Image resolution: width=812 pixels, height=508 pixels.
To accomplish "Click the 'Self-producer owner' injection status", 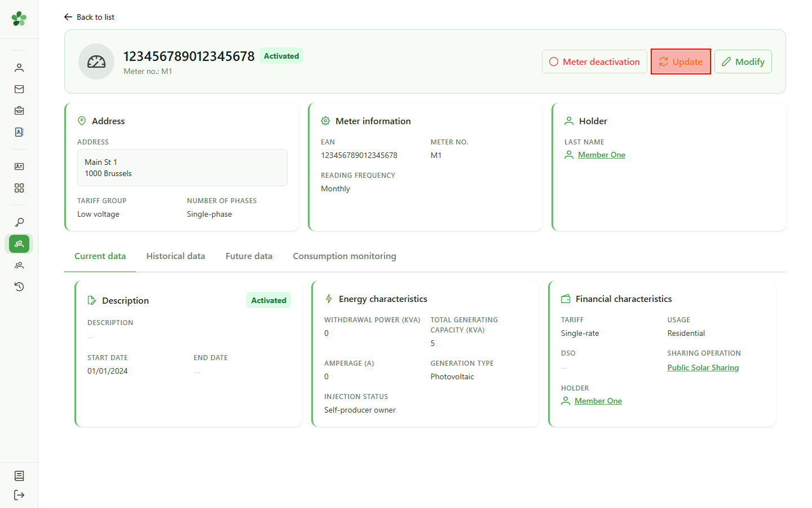I will 360,410.
